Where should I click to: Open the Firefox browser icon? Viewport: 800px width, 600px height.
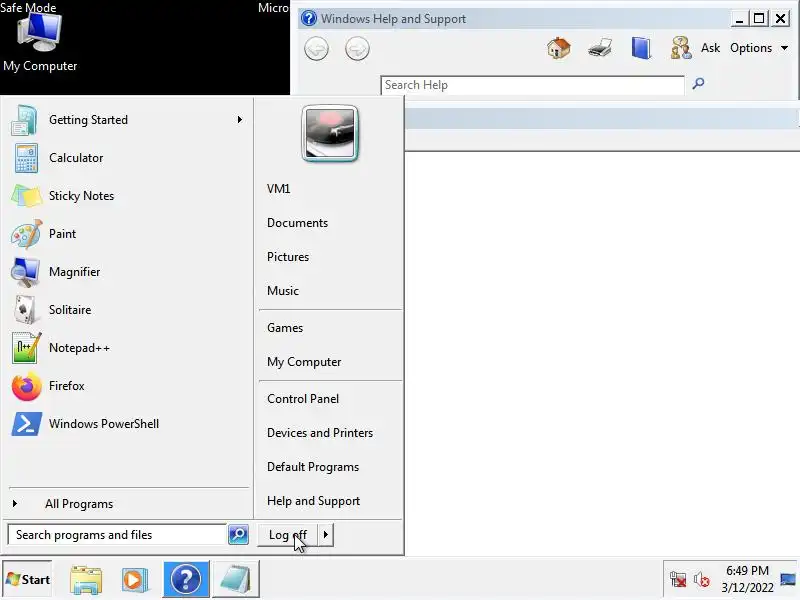coord(26,387)
